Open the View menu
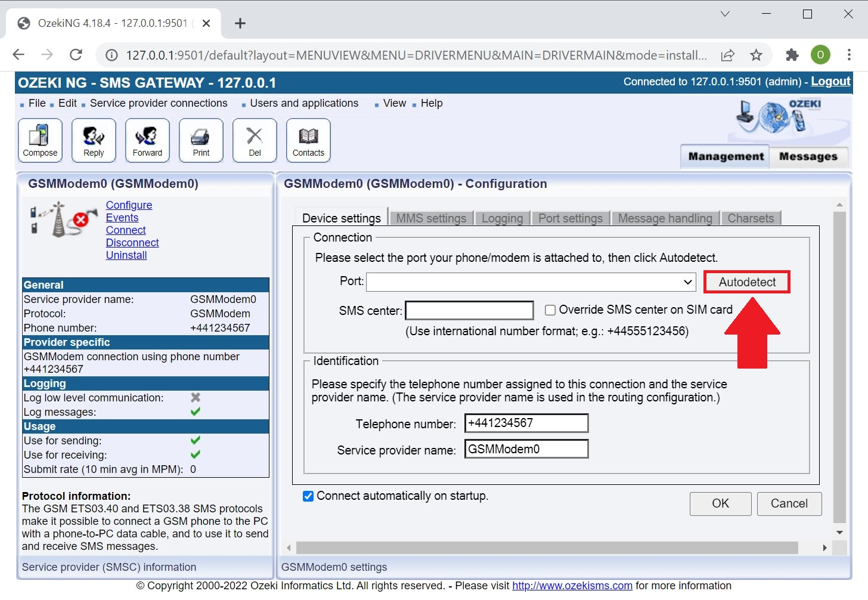The image size is (868, 600). pyautogui.click(x=395, y=103)
